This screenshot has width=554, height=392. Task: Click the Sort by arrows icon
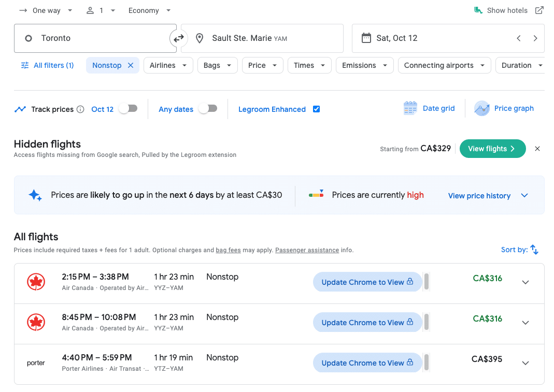tap(534, 250)
